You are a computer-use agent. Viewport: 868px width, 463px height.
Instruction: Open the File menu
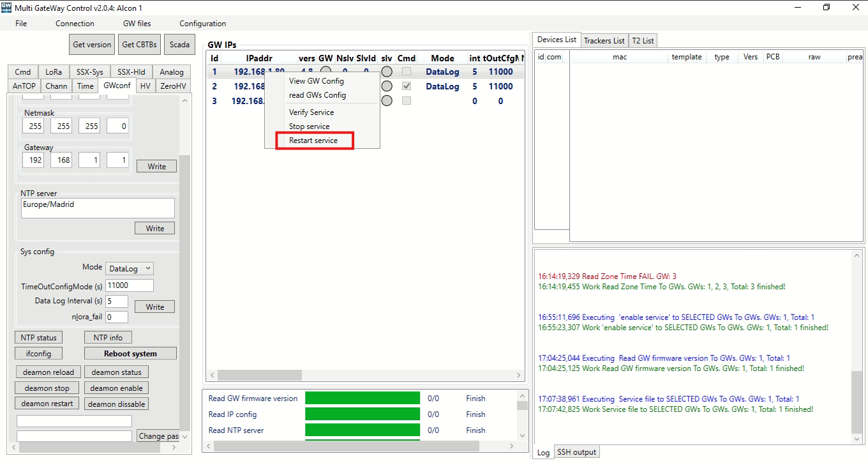pos(21,24)
